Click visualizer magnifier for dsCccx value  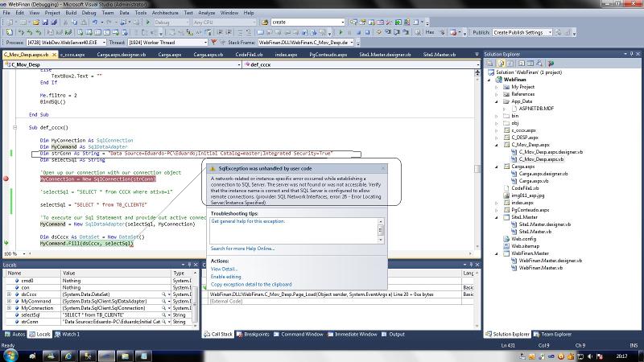tap(163, 294)
